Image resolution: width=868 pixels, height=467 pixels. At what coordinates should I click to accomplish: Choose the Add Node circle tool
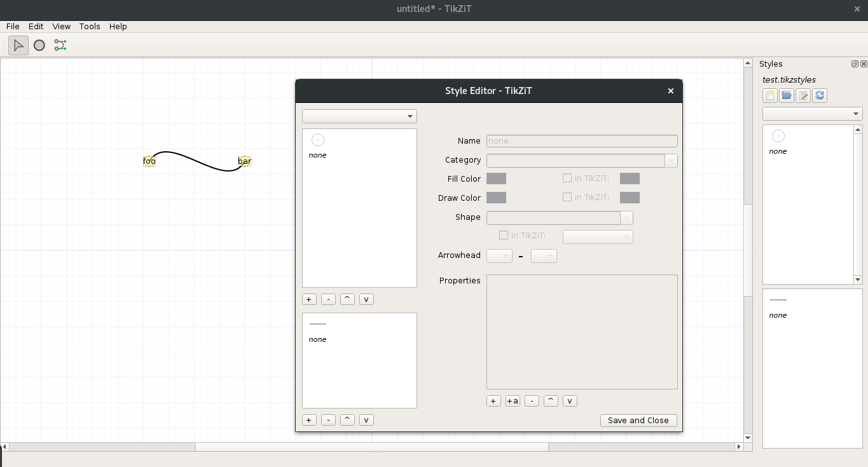pyautogui.click(x=39, y=45)
